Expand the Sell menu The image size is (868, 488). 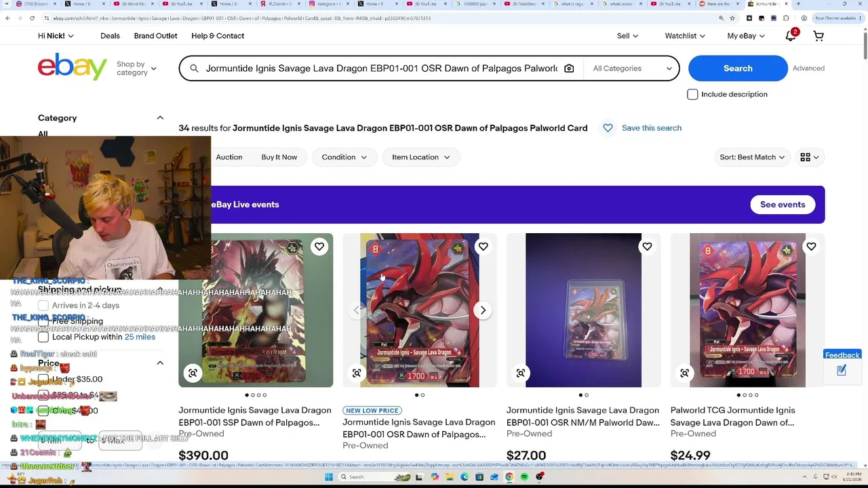coord(627,36)
